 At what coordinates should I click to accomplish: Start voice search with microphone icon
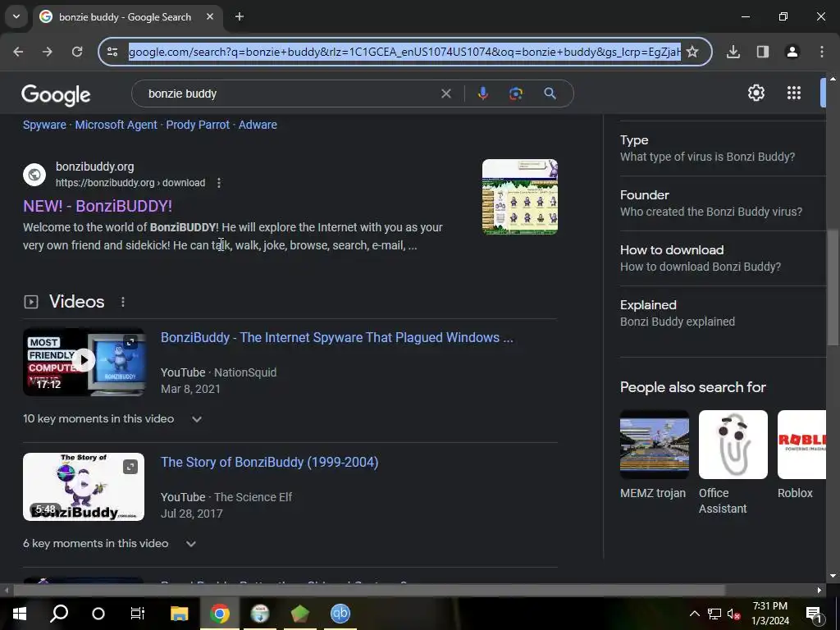482,94
